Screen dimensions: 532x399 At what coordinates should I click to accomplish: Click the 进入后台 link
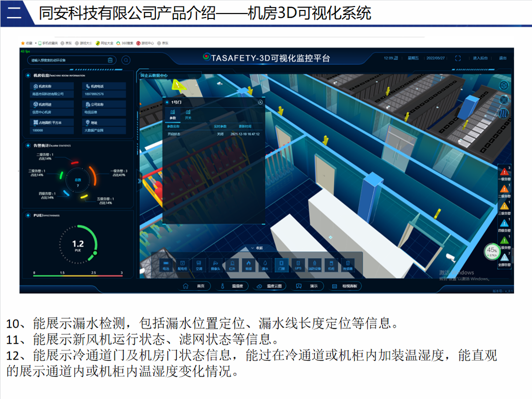pyautogui.click(x=480, y=58)
